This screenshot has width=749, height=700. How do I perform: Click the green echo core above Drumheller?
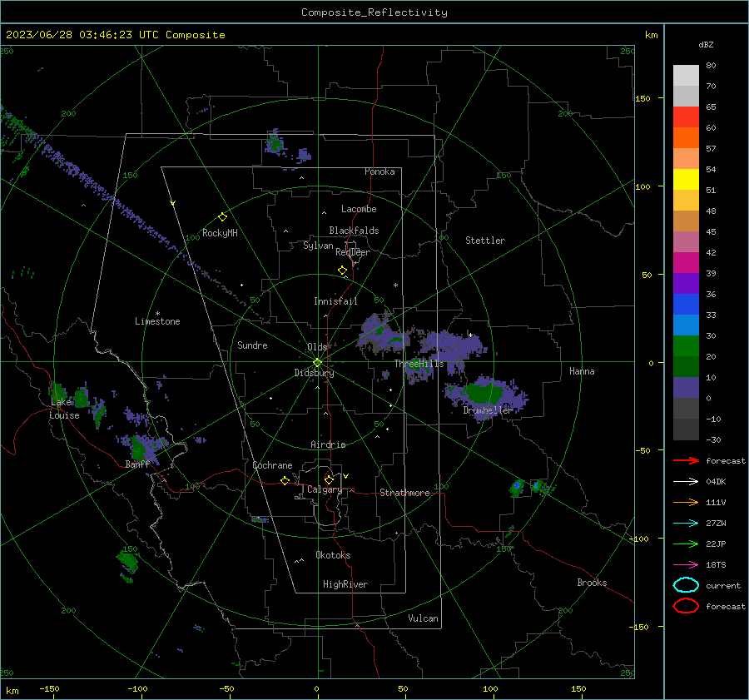click(x=484, y=393)
